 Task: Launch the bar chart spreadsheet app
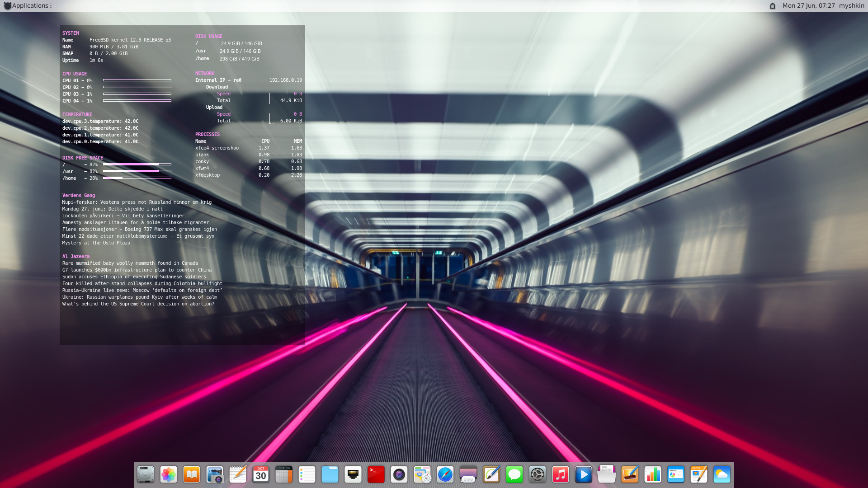point(653,474)
